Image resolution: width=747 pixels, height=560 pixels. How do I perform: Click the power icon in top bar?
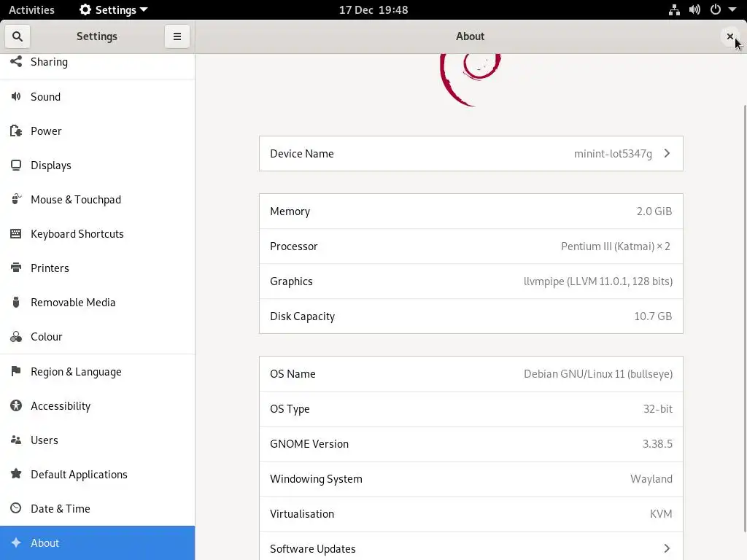[716, 9]
